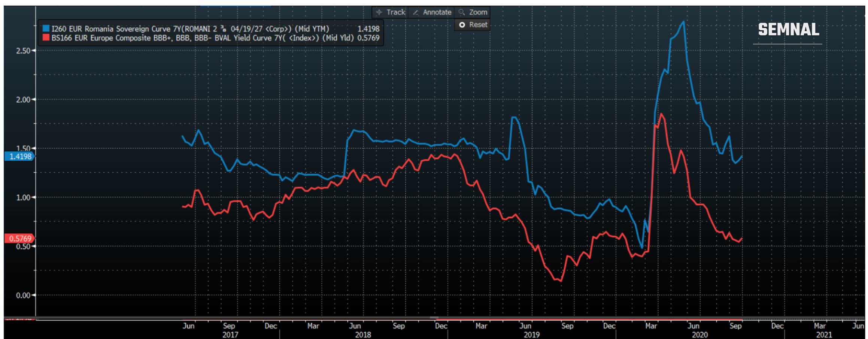Click the 0.00 y-axis label
Viewport: 868px width, 339px height.
23,296
